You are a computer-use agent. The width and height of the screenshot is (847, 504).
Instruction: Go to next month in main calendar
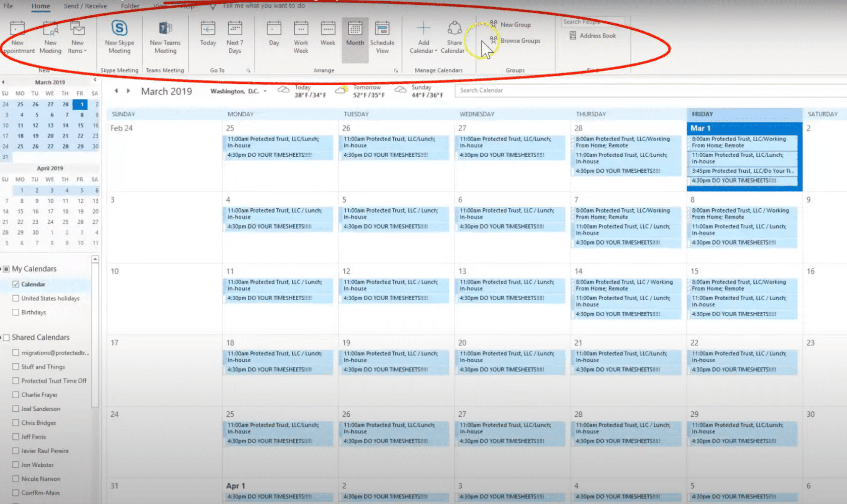point(128,91)
